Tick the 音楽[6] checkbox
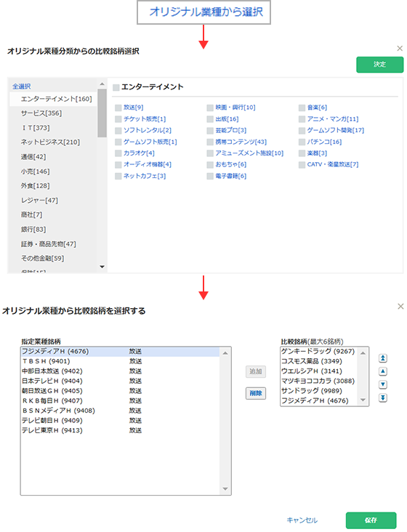This screenshot has height=532, width=407. click(302, 108)
